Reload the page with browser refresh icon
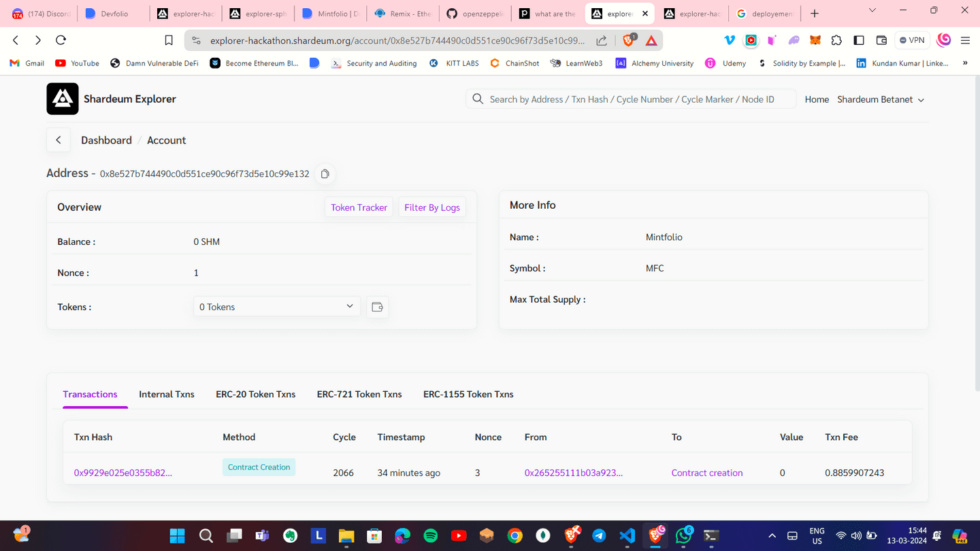This screenshot has height=551, width=980. point(61,40)
